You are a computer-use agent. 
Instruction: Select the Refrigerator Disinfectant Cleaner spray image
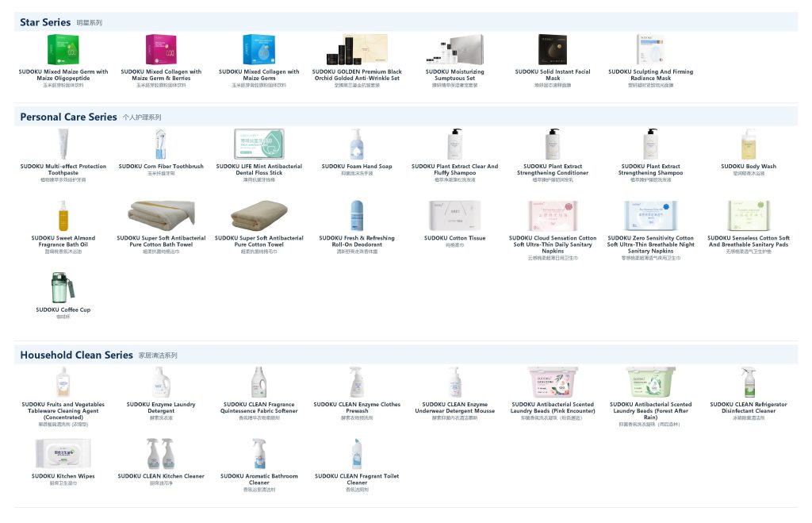tap(749, 382)
